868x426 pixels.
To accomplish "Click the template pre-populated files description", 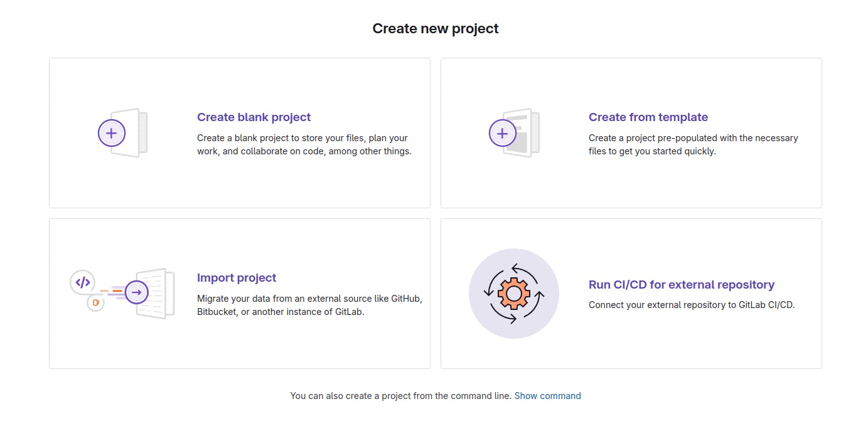I will (693, 145).
